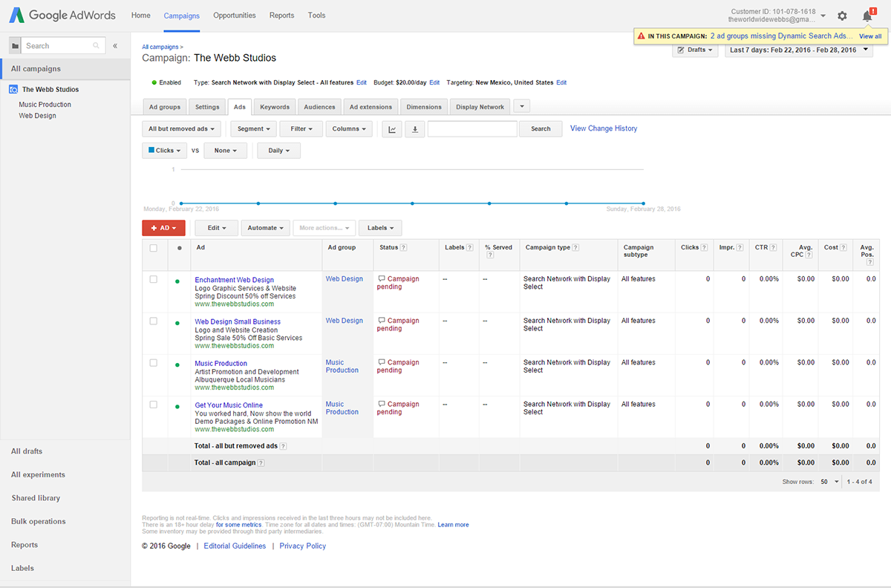Click the View Change History link
Image resolution: width=891 pixels, height=588 pixels.
tap(604, 128)
